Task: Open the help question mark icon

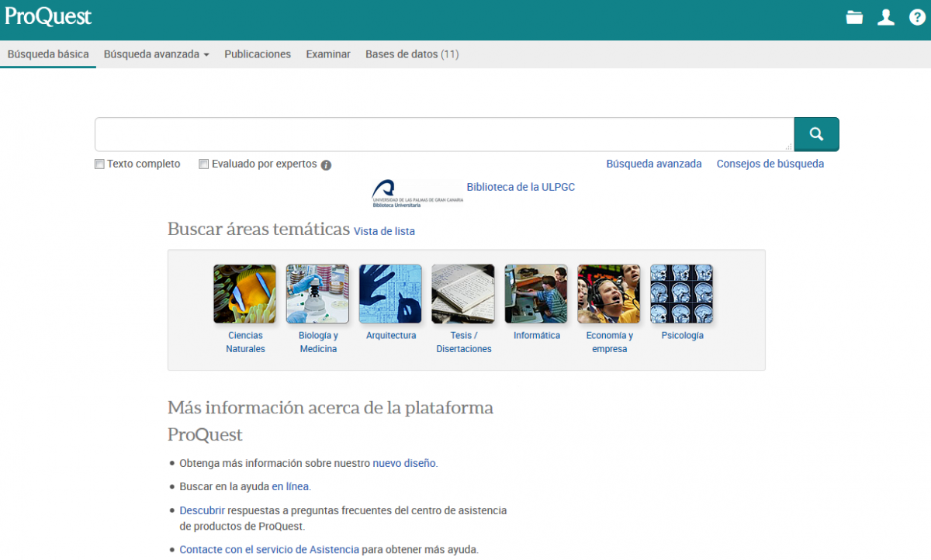Action: click(x=917, y=17)
